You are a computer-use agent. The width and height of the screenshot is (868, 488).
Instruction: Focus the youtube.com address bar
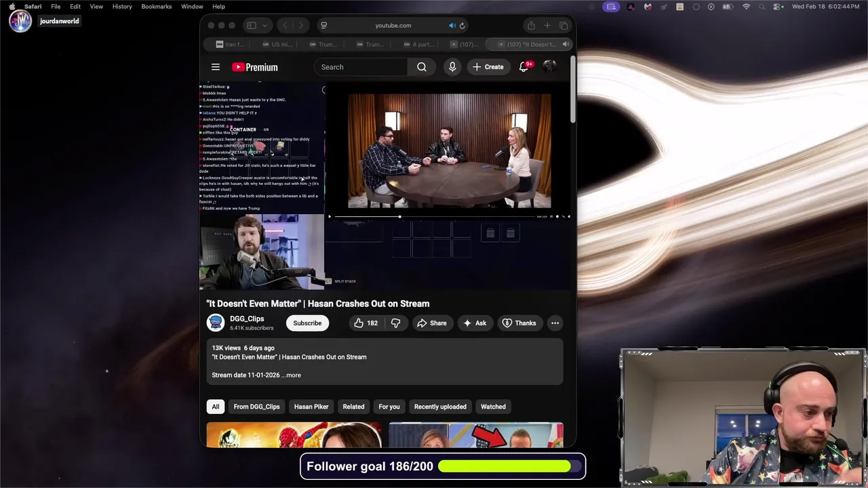coord(393,26)
